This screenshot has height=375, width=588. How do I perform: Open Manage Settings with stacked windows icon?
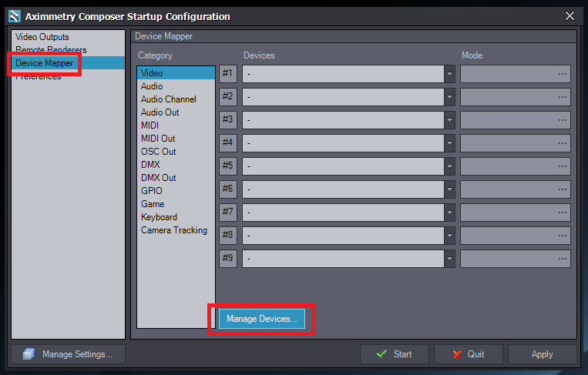[69, 354]
